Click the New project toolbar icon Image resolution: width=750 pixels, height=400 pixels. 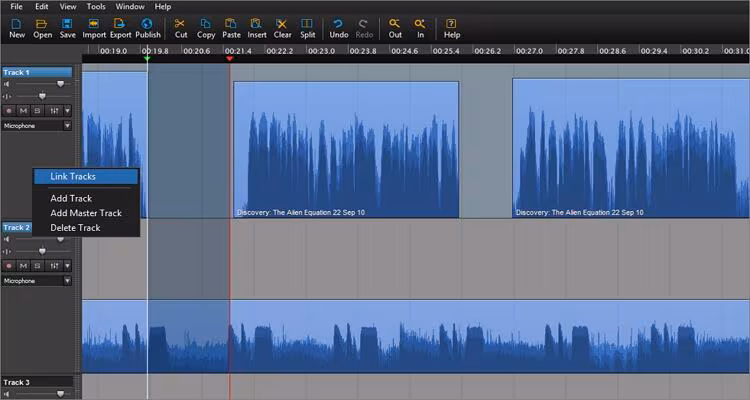pyautogui.click(x=17, y=29)
